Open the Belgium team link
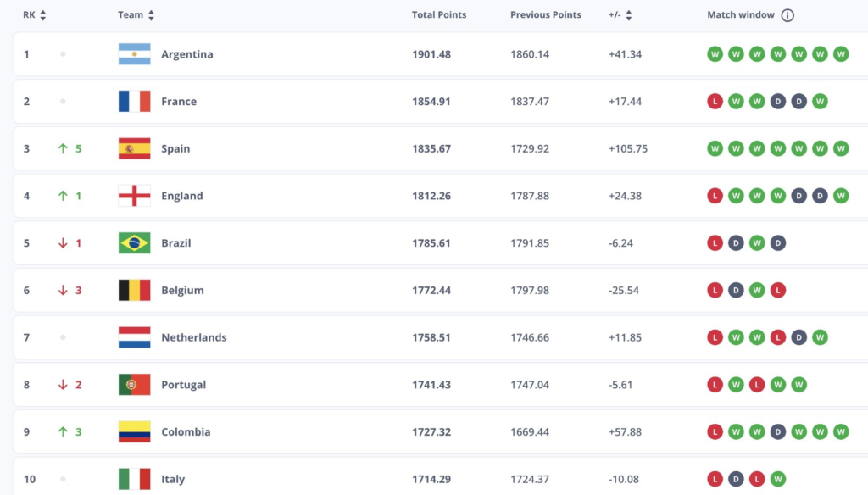Image resolution: width=868 pixels, height=495 pixels. pos(182,290)
